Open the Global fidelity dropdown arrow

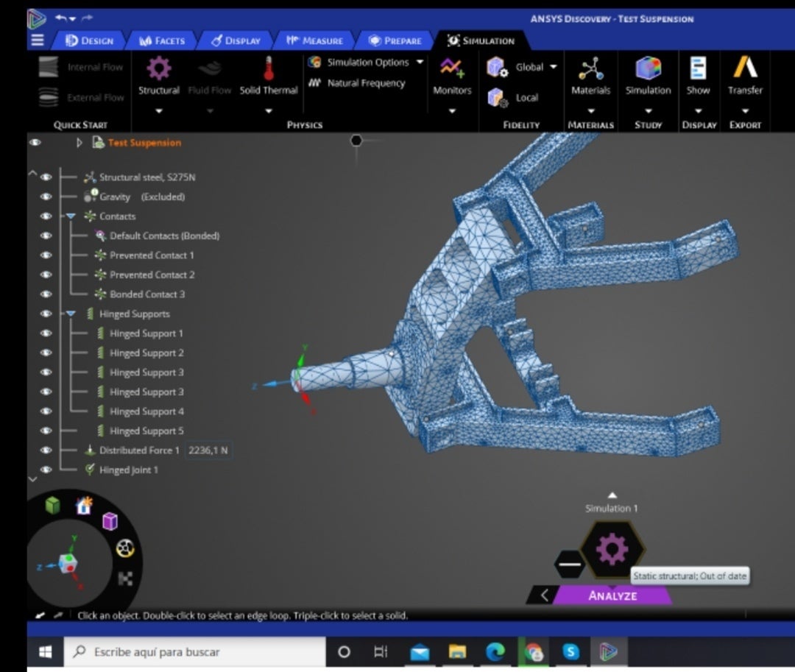tap(553, 66)
